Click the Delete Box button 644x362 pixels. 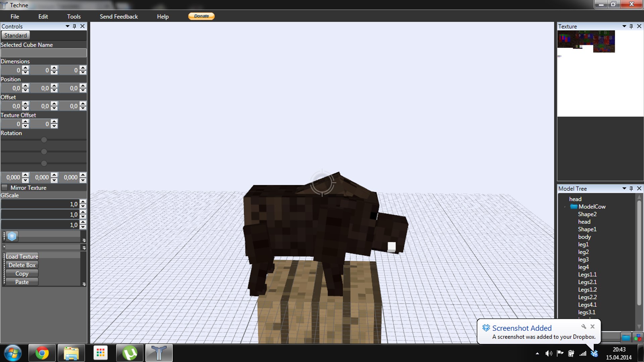pos(22,265)
